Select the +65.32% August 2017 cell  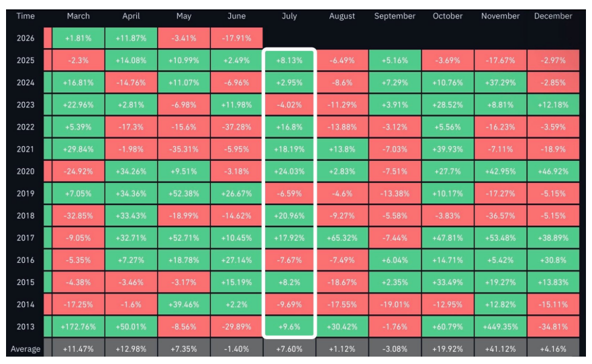(x=342, y=238)
